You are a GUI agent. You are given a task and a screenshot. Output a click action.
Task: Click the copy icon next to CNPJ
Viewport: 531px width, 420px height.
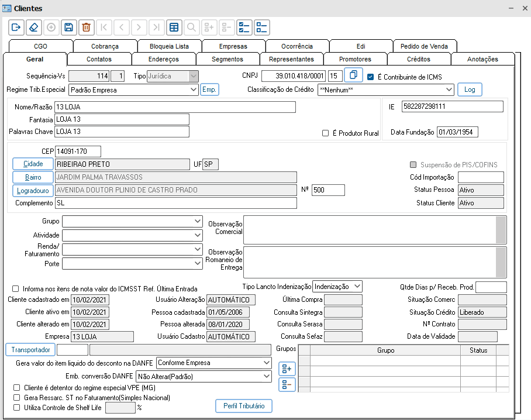(353, 75)
